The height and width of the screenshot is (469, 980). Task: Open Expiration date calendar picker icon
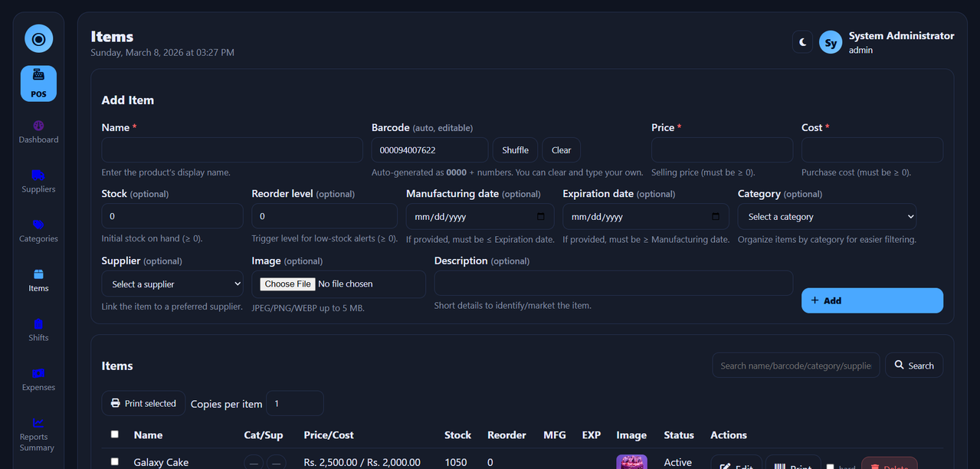[x=716, y=217]
